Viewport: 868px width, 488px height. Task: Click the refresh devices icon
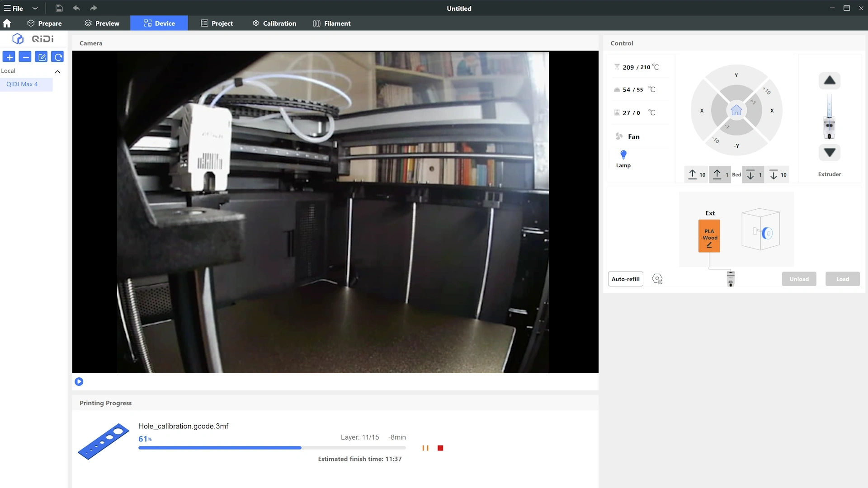click(58, 57)
